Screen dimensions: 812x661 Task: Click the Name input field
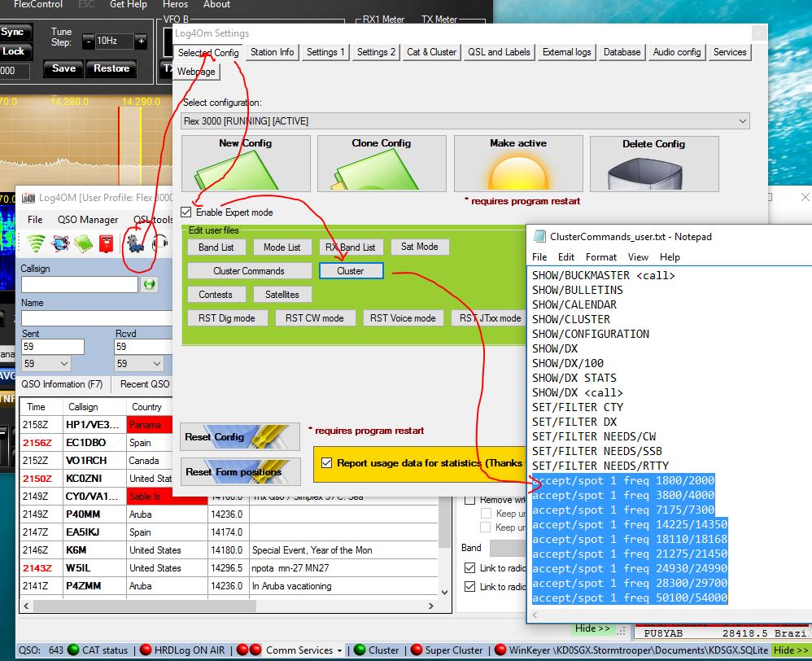click(x=96, y=318)
